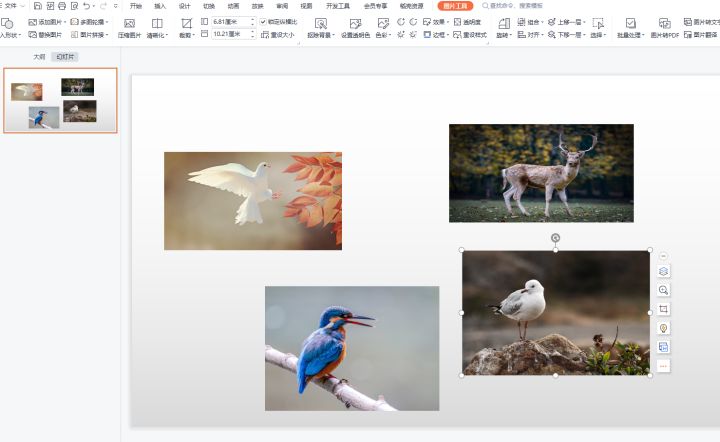Switch to the 插入 ribbon tab
The width and height of the screenshot is (720, 442).
(160, 6)
